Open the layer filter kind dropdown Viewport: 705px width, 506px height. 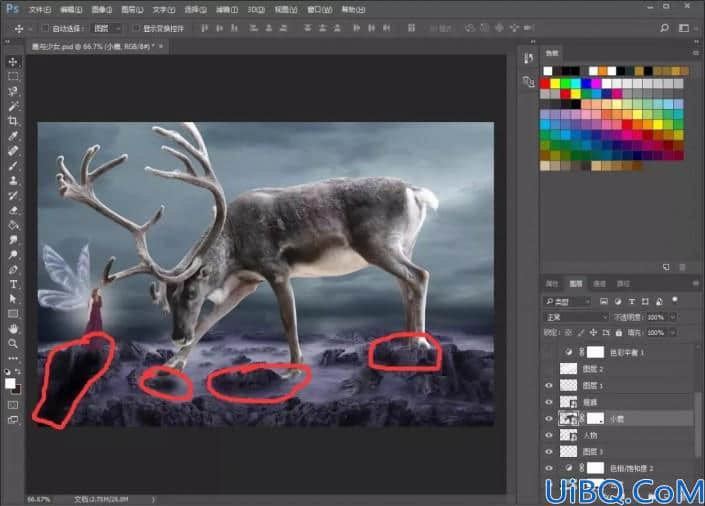[567, 301]
